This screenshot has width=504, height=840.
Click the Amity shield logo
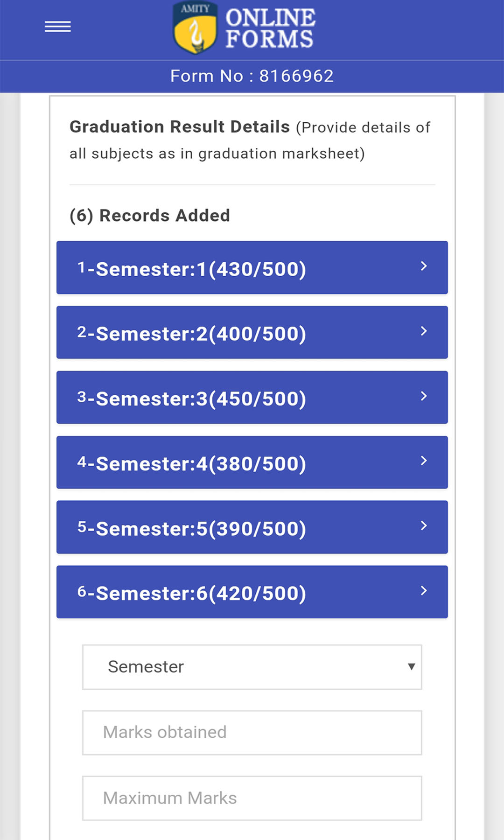(195, 28)
